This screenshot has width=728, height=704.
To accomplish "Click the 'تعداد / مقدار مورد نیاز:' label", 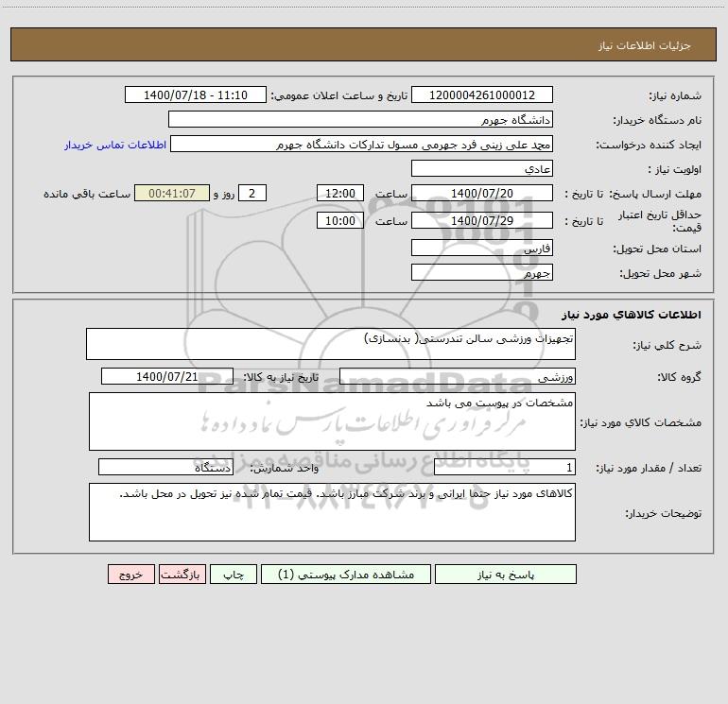I will tap(649, 468).
